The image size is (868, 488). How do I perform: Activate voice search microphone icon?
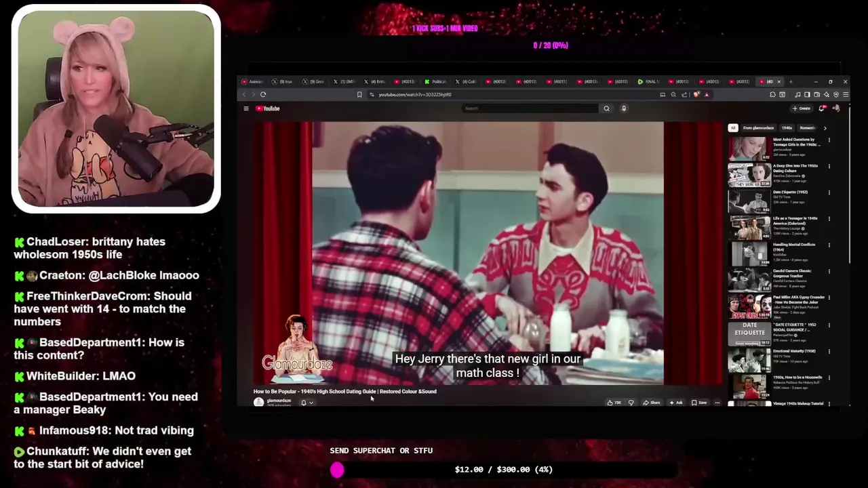(624, 108)
